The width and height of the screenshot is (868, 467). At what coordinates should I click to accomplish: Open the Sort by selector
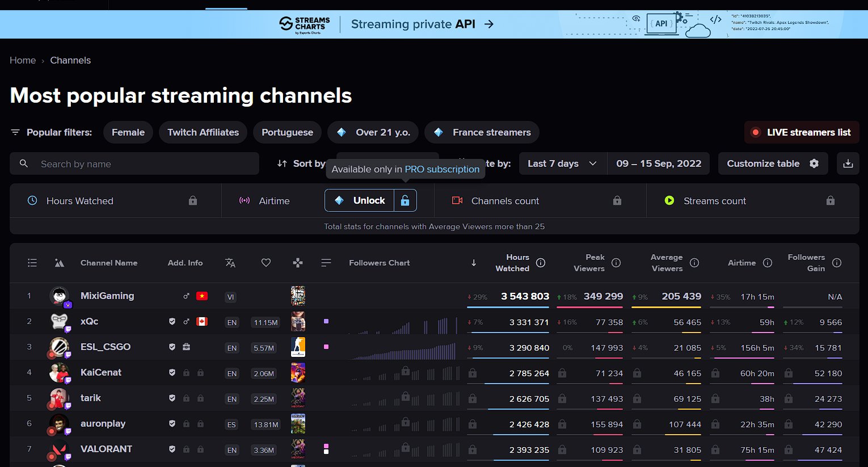(387, 163)
